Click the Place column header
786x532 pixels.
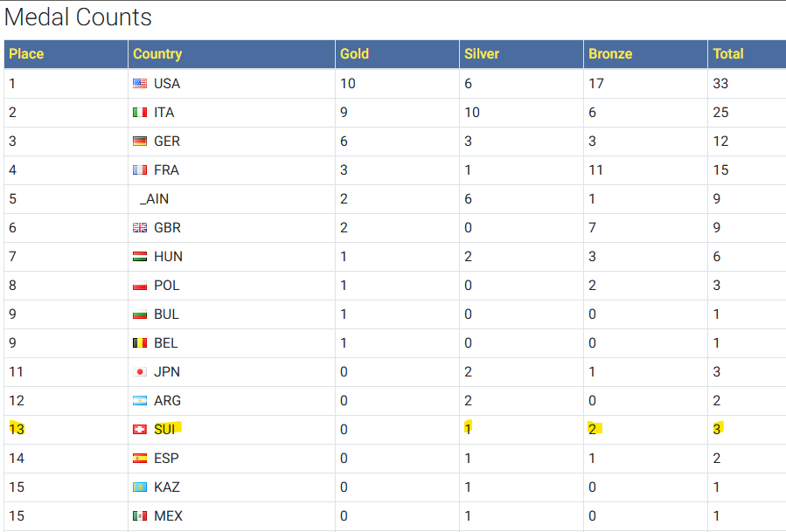pos(26,54)
